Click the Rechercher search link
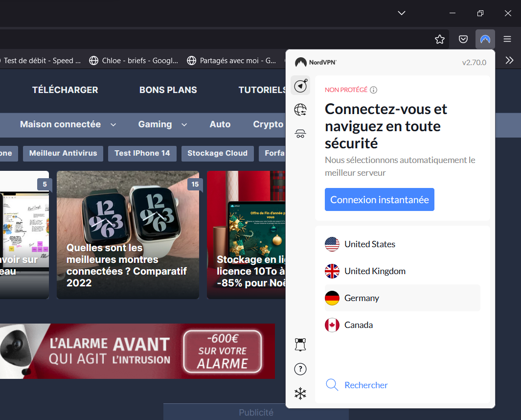 [366, 385]
